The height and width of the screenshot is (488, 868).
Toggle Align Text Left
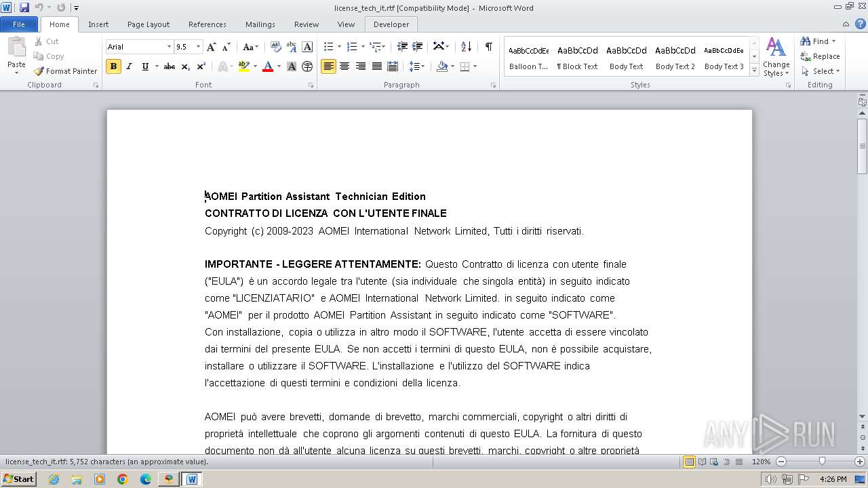coord(328,66)
